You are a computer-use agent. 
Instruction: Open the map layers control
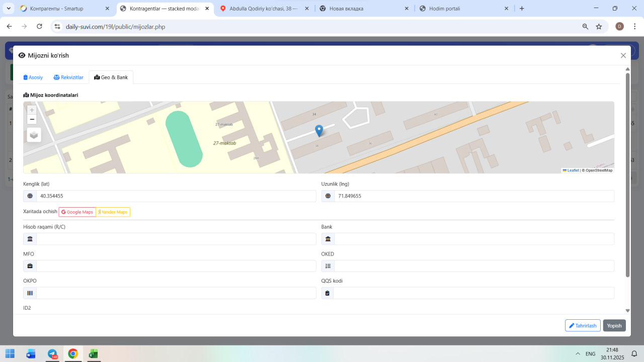pyautogui.click(x=34, y=135)
